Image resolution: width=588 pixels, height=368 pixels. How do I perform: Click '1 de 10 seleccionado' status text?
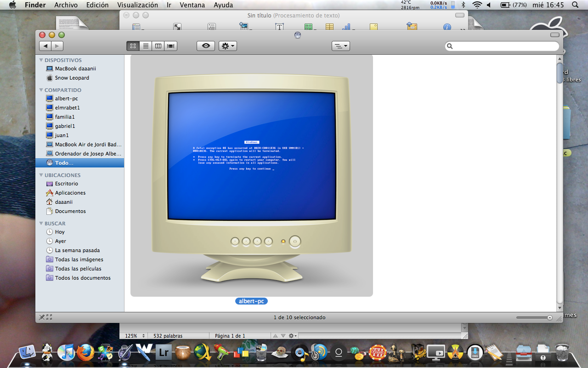[300, 317]
